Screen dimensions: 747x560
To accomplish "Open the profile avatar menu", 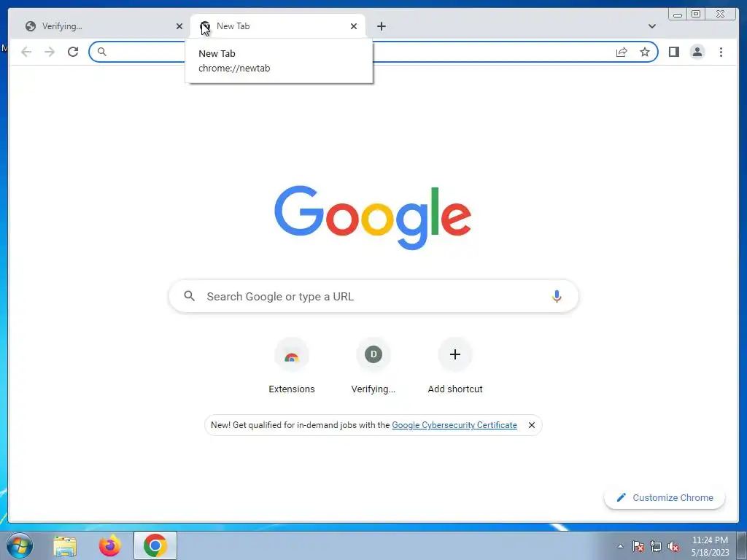I will point(697,52).
